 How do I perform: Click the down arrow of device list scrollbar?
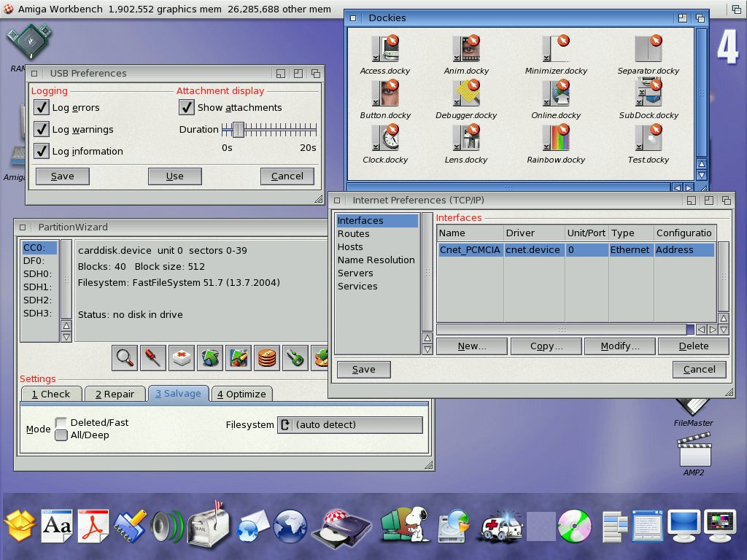coord(66,337)
